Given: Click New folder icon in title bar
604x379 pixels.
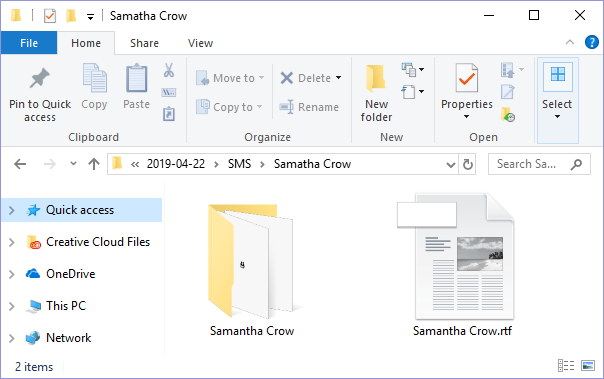Looking at the screenshot, I should (x=71, y=16).
